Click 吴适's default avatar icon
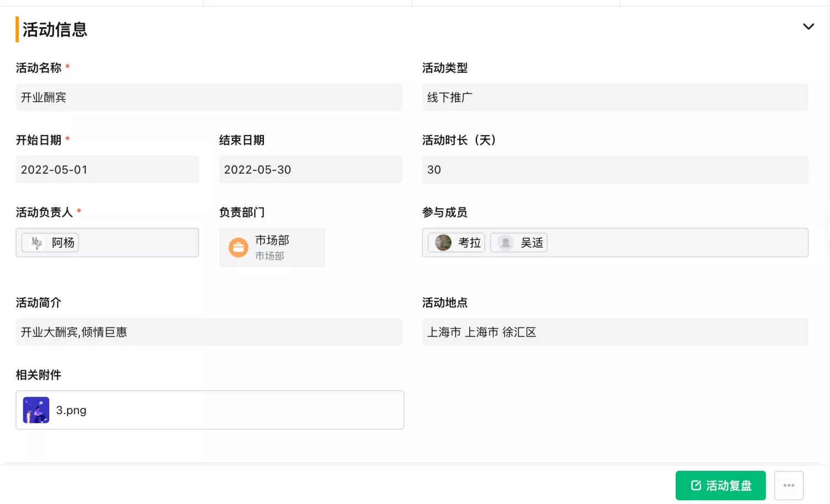This screenshot has width=830, height=504. coord(505,242)
